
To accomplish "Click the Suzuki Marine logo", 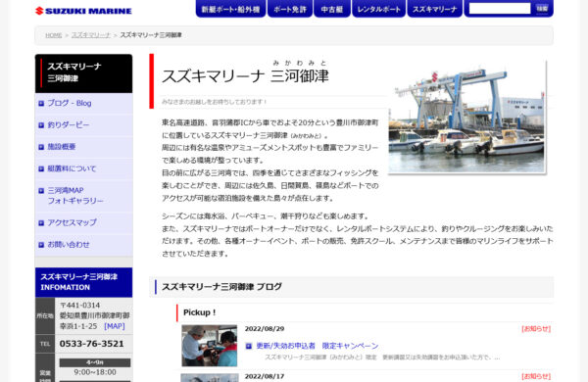I will 83,11.
